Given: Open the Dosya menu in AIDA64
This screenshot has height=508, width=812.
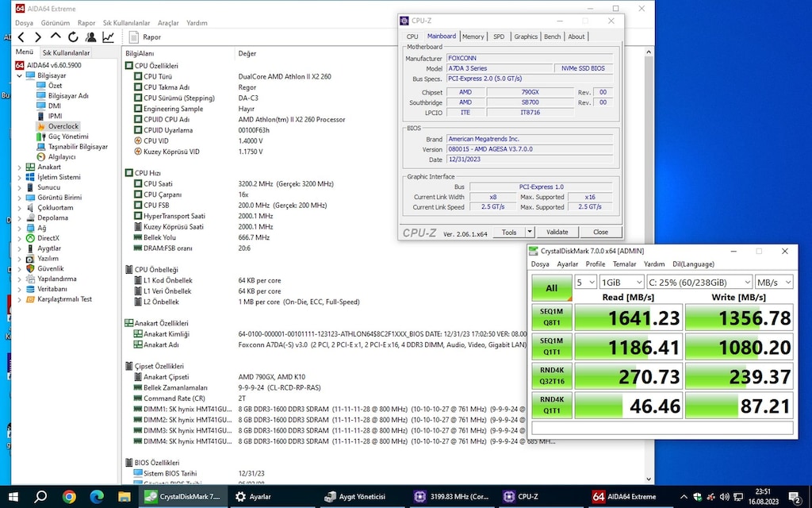Looking at the screenshot, I should [x=24, y=23].
